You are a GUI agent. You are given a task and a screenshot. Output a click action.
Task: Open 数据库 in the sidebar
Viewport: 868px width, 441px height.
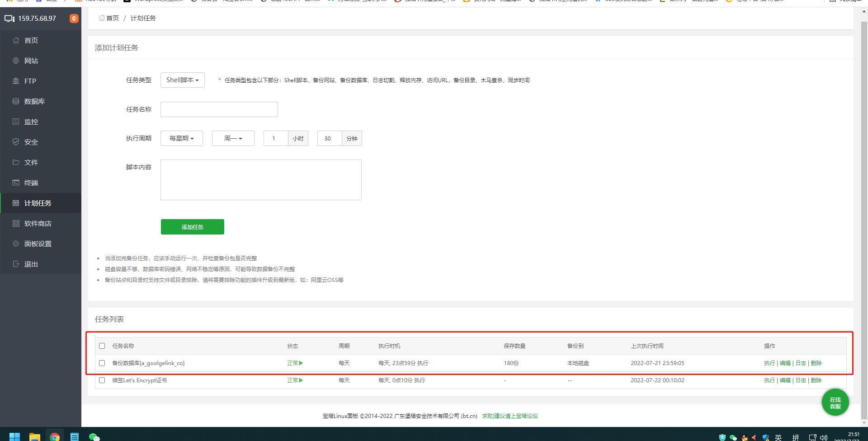coord(41,101)
